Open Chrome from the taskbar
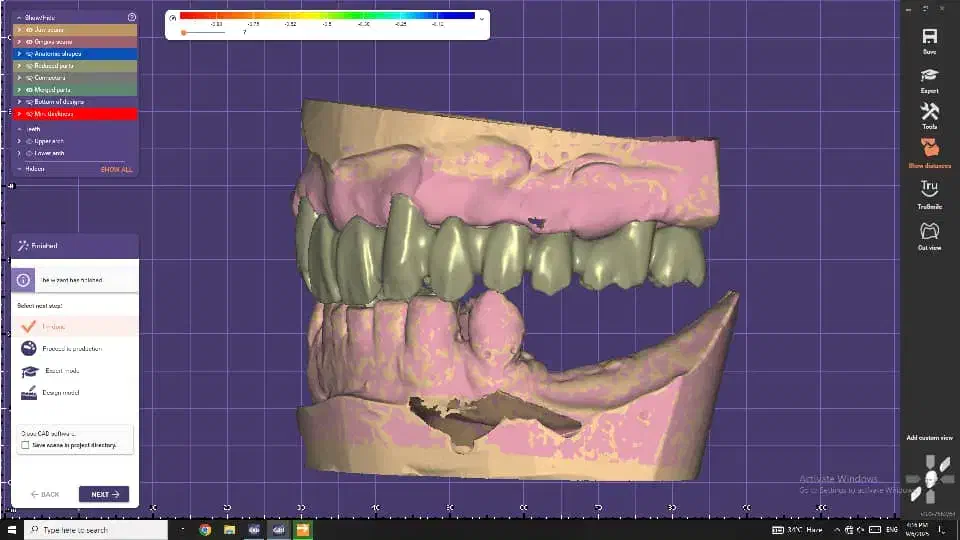 pos(205,530)
